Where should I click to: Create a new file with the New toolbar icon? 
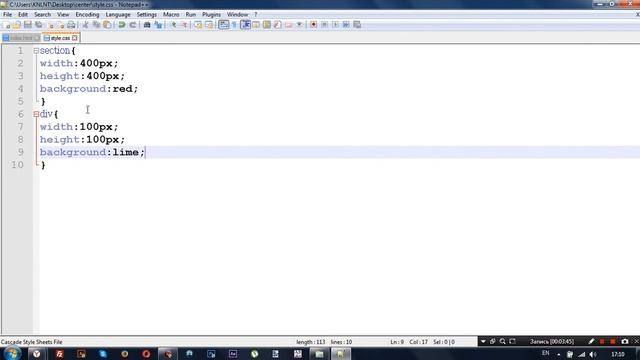tap(6, 25)
